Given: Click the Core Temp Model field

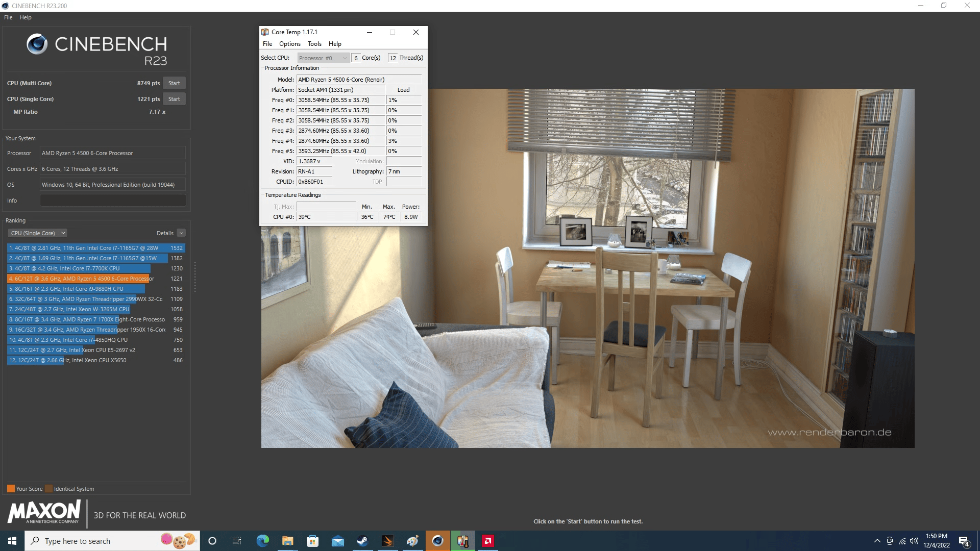Looking at the screenshot, I should click(359, 80).
